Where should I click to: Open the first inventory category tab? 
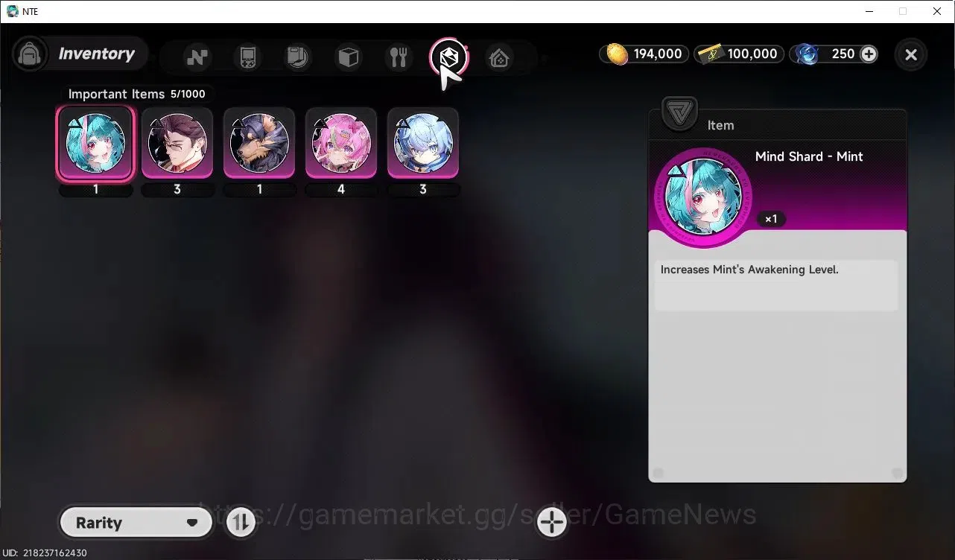(197, 57)
